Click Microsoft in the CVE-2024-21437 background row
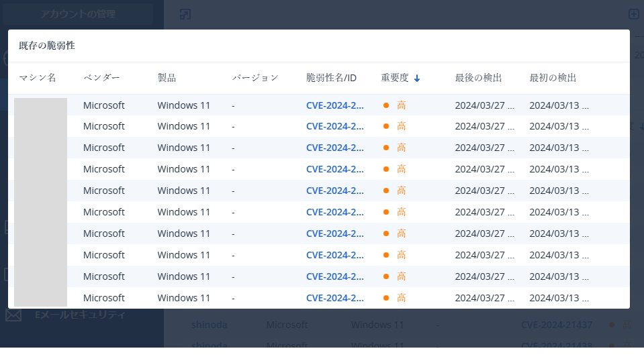Screen dimensions: 644x361 click(x=287, y=325)
